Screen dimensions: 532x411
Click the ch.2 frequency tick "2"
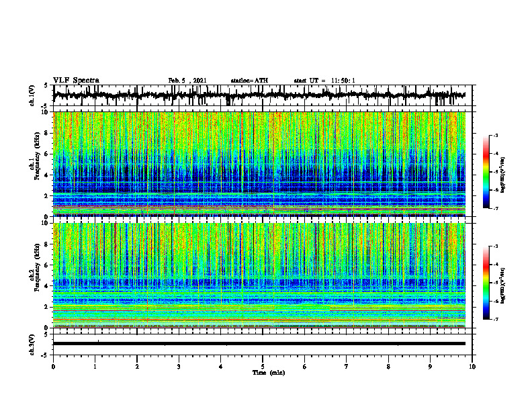[47, 307]
